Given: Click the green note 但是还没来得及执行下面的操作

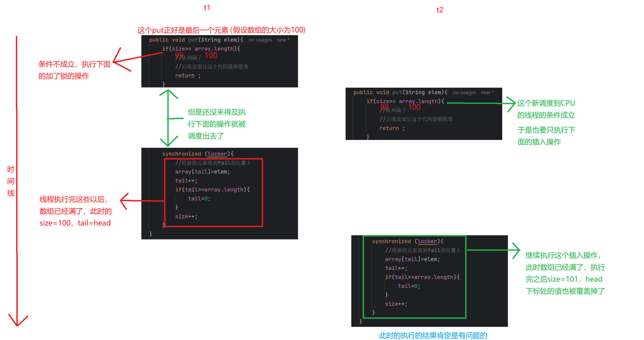Looking at the screenshot, I should click(x=216, y=124).
